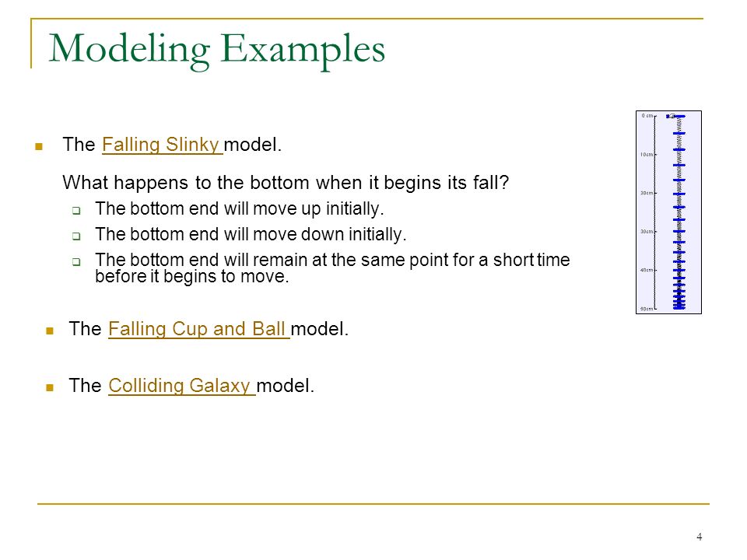This screenshot has height=560, width=747.
Task: Click the middle of the stretched slinky image
Action: pyautogui.click(x=679, y=212)
